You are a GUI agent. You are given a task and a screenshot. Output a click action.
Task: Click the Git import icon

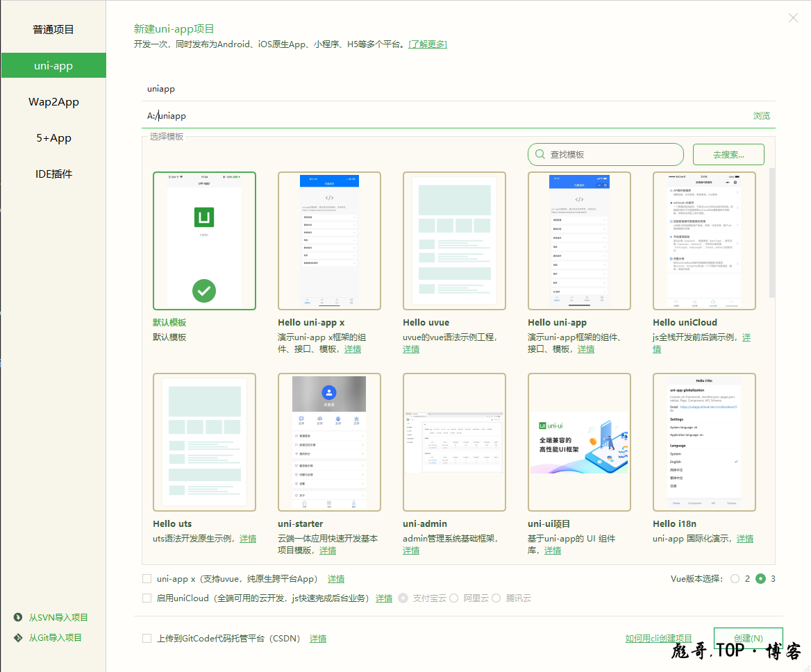coord(18,637)
